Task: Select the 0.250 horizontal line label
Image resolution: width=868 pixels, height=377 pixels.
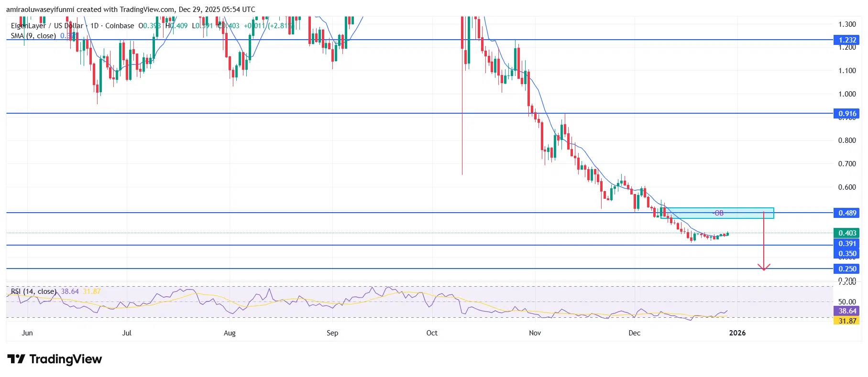Action: (x=847, y=269)
